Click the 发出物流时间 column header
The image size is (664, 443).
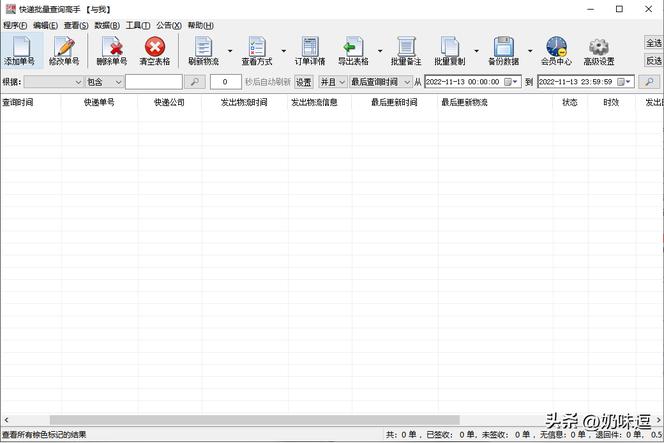(x=244, y=102)
